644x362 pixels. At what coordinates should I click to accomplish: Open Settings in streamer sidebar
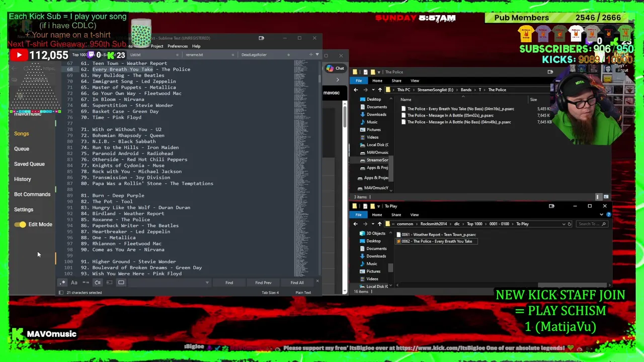pyautogui.click(x=24, y=210)
